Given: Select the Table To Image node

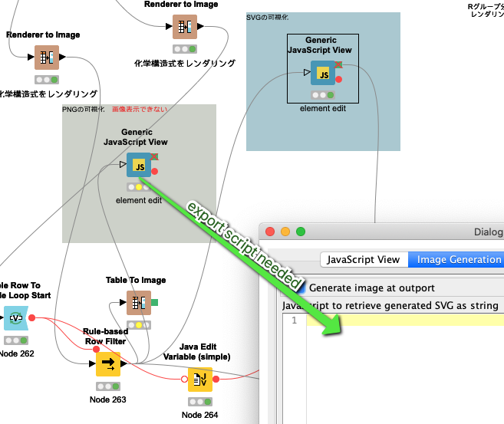Looking at the screenshot, I should (x=139, y=303).
